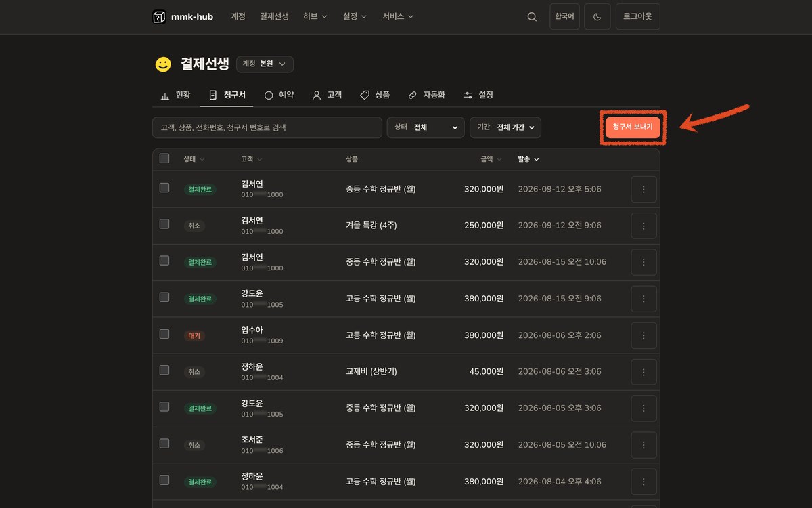Image resolution: width=812 pixels, height=508 pixels.
Task: Click the 대기 status badge for 임수아
Action: (194, 335)
